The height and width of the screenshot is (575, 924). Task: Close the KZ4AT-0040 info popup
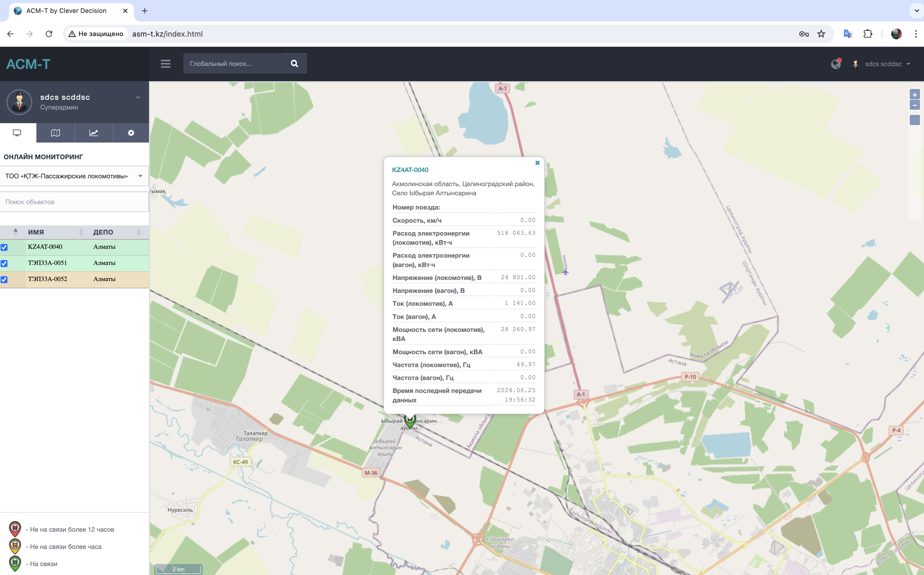pyautogui.click(x=537, y=163)
